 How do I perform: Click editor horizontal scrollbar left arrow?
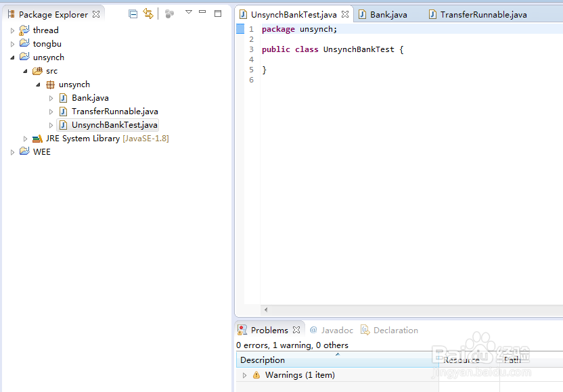(x=266, y=310)
